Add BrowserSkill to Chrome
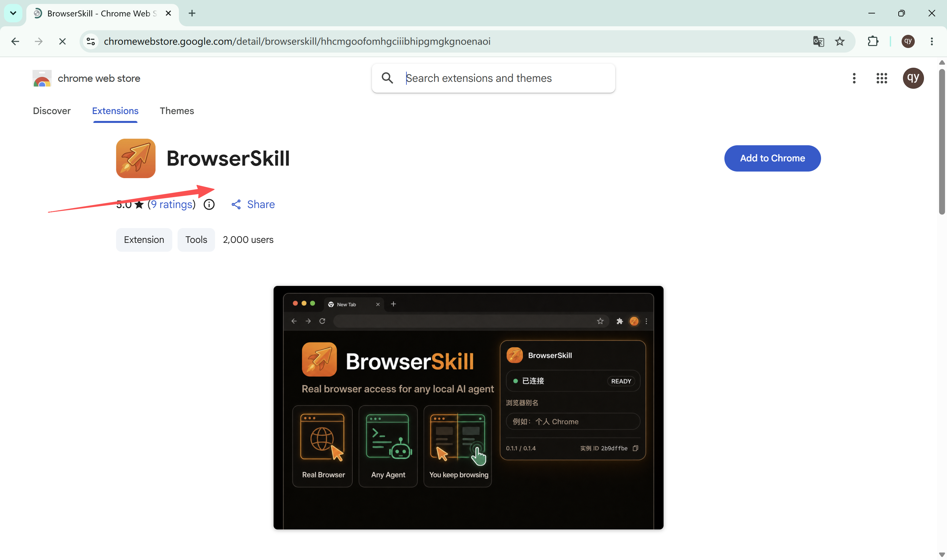 (x=772, y=158)
